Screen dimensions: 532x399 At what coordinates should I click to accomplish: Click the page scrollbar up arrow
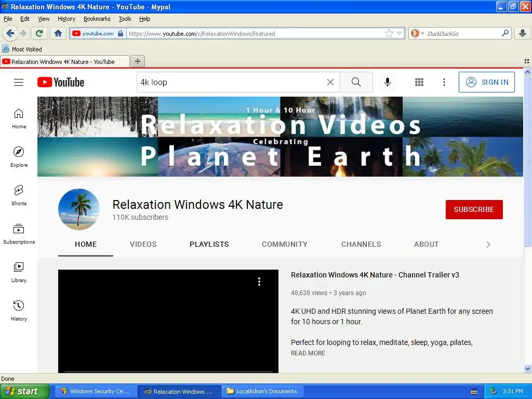tap(527, 72)
